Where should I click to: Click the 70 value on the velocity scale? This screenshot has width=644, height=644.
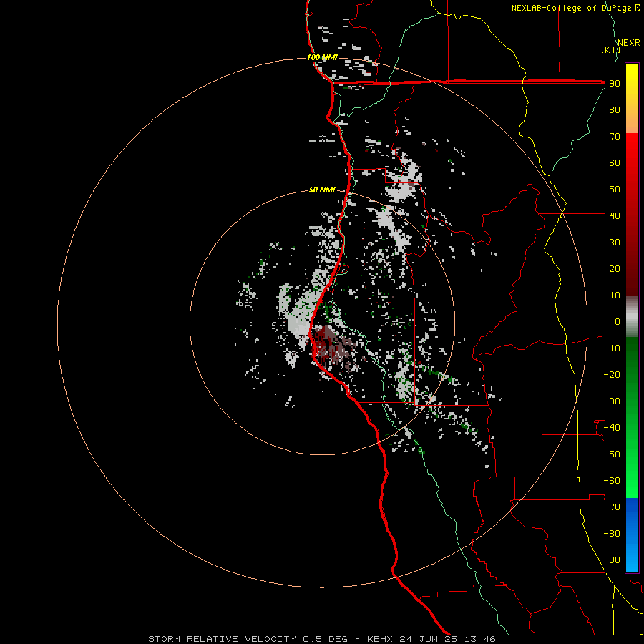(615, 137)
